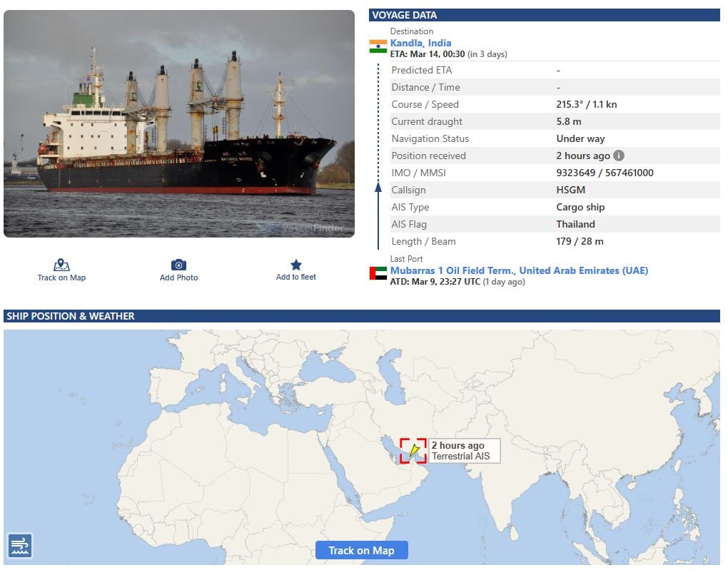Click the yellow ship arrow marker on map
Screen dimensions: 728x575
[415, 450]
